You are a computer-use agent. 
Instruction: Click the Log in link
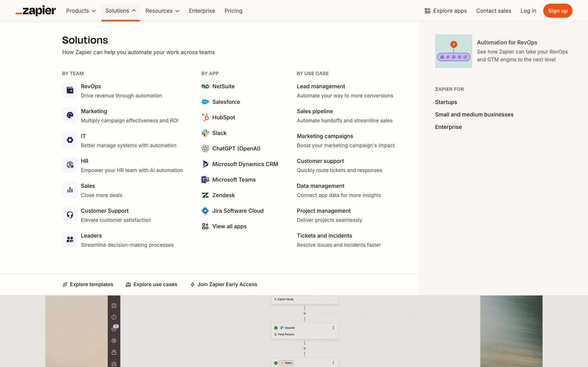[528, 11]
